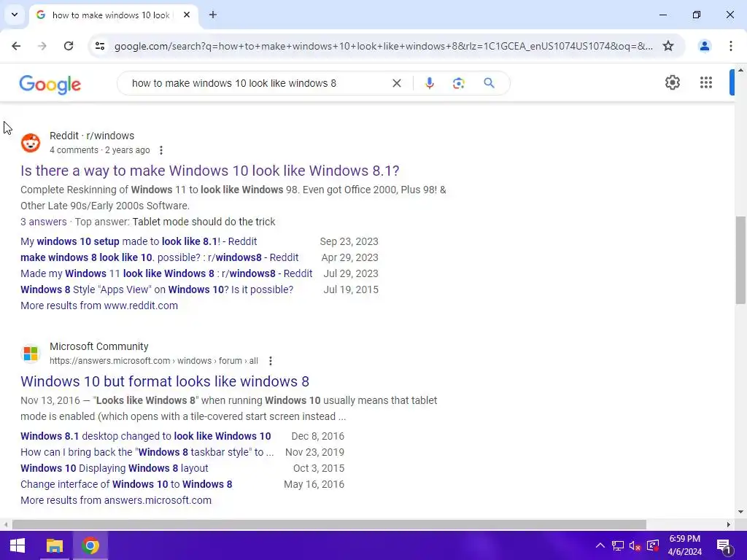Open 'My windows 10 setup made to look like 8.1!' link
This screenshot has height=560, width=747.
[x=138, y=241]
